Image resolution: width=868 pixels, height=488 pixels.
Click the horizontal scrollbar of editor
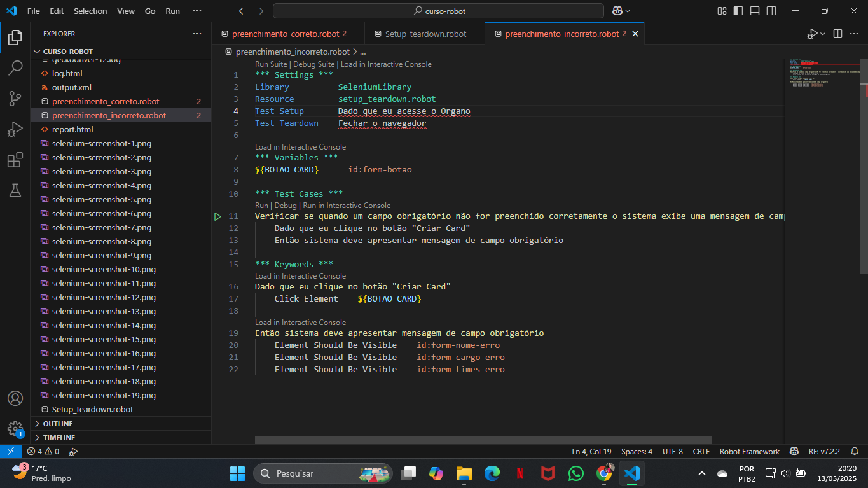pyautogui.click(x=483, y=440)
